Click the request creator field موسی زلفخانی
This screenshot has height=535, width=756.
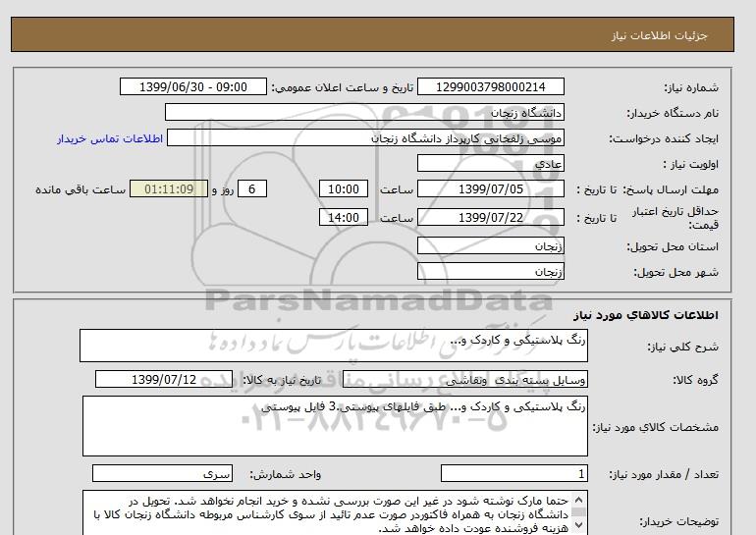coord(365,137)
